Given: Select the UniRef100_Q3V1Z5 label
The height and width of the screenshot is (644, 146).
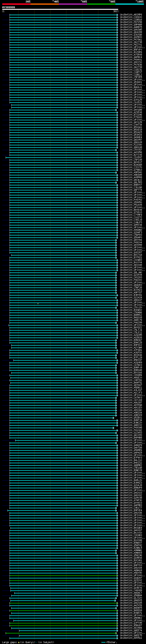Looking at the screenshot, I should click(x=131, y=100).
